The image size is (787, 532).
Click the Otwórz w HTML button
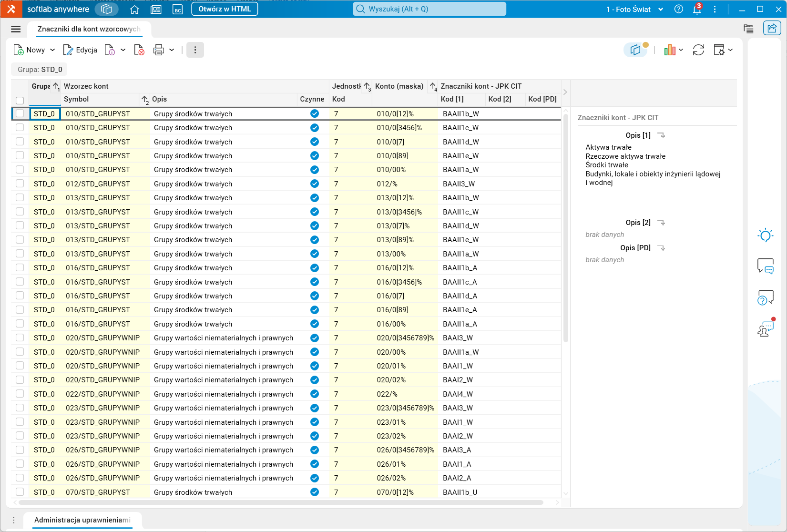coord(225,9)
